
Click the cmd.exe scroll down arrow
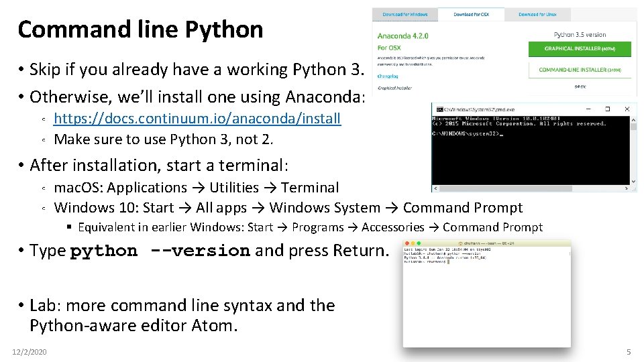[633, 182]
